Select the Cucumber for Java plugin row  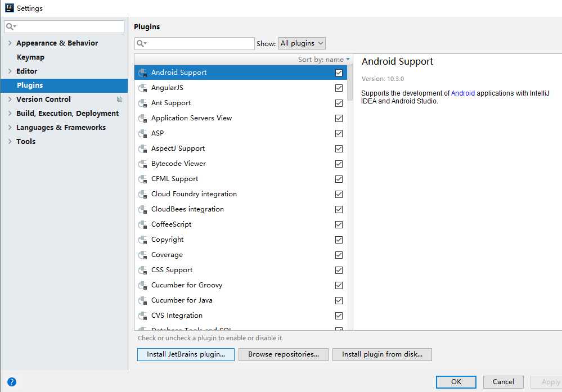(241, 300)
